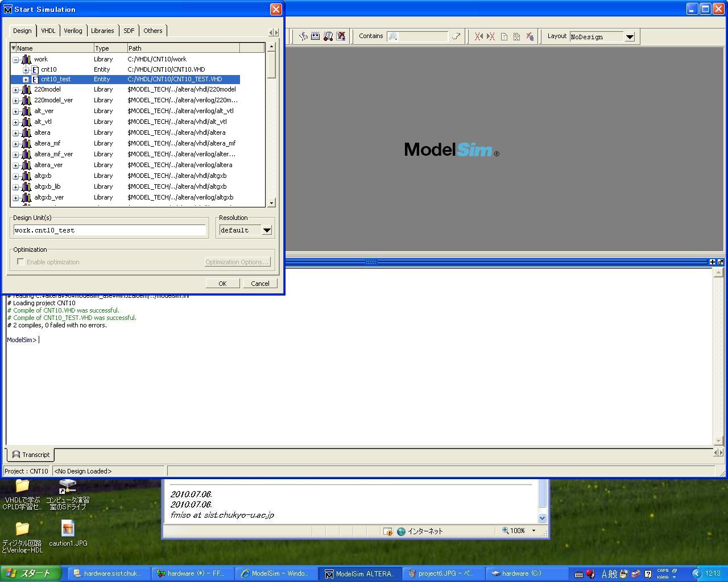Expand the alt_ver library node
The image size is (728, 582).
coord(16,111)
